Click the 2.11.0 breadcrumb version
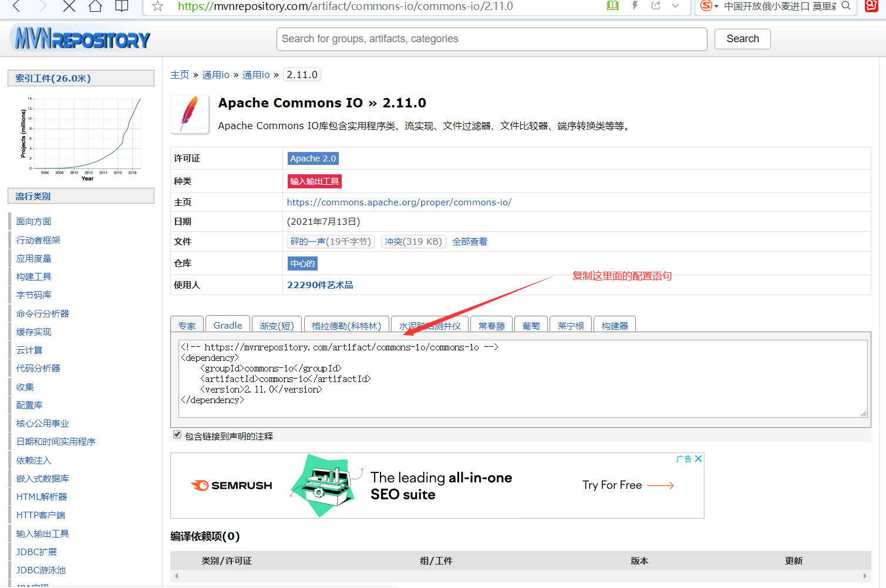Image resolution: width=886 pixels, height=588 pixels. pyautogui.click(x=302, y=75)
